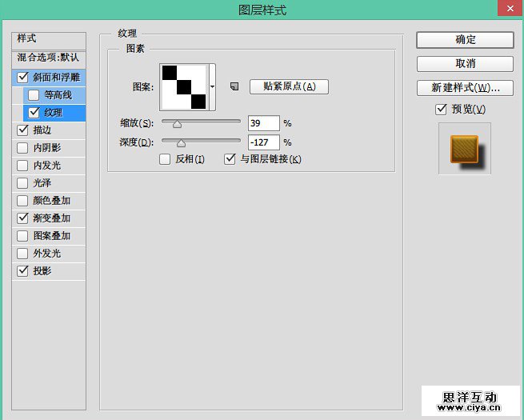Select the 描边 stroke style item
524x420 pixels.
42,130
